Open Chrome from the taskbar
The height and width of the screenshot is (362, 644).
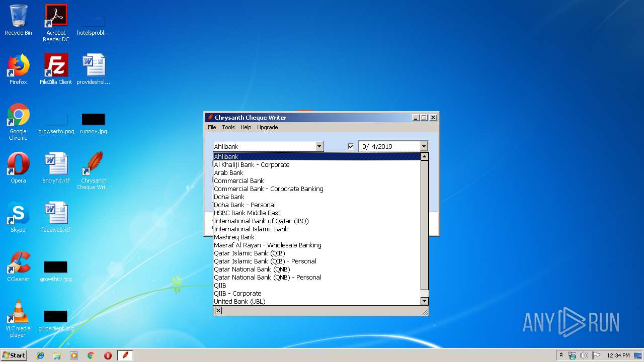click(x=91, y=355)
